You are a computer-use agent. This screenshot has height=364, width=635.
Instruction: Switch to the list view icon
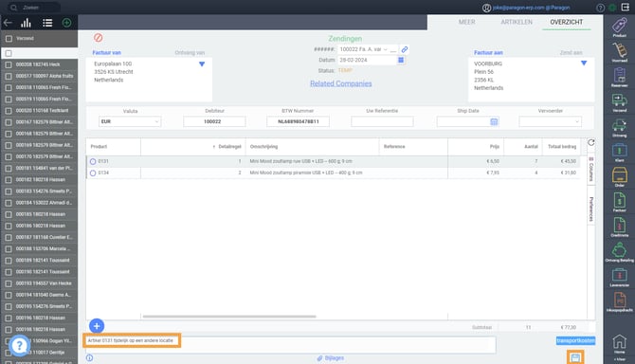47,23
